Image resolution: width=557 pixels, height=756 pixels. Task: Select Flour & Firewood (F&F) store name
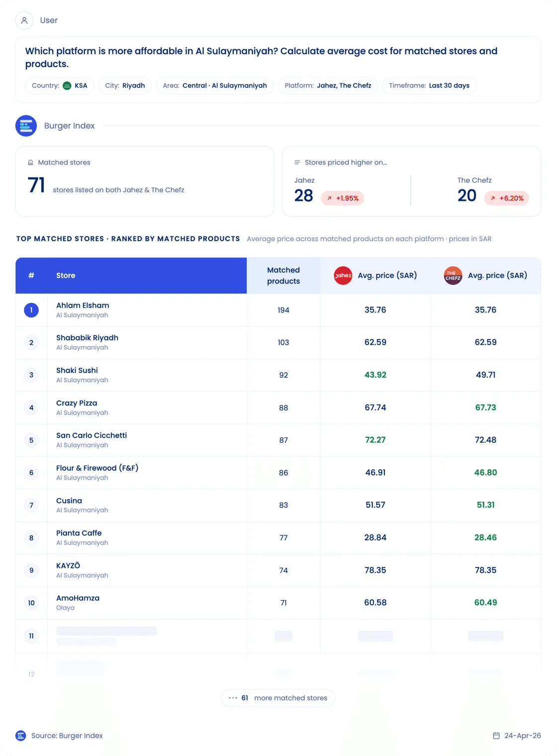click(97, 468)
